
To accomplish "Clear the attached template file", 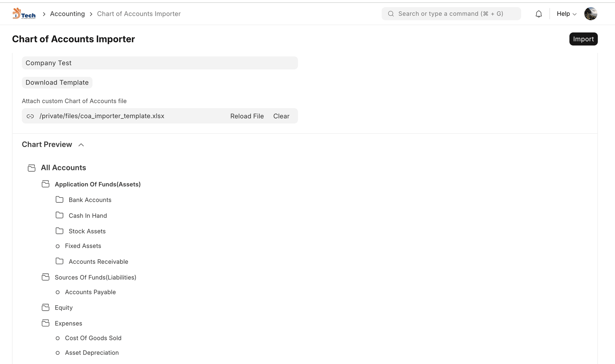I will (x=281, y=116).
